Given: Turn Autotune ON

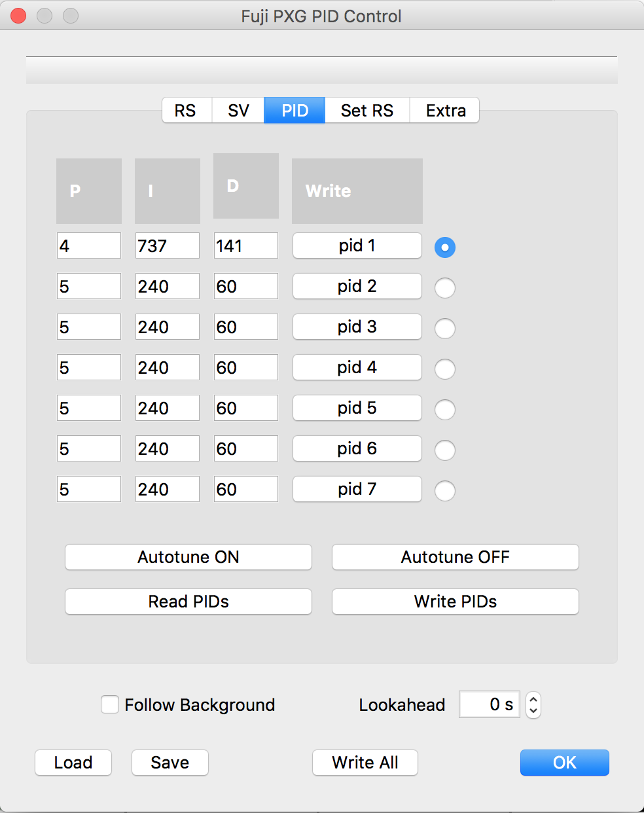Looking at the screenshot, I should point(188,557).
